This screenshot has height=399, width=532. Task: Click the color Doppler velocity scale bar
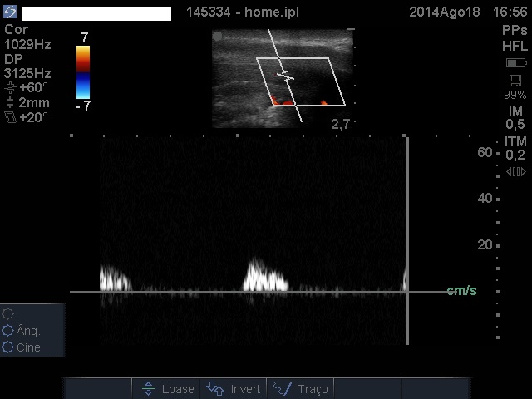coord(83,72)
